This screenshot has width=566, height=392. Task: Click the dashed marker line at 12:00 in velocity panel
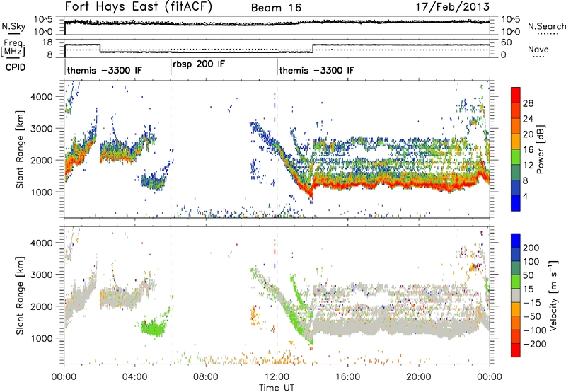pos(277,296)
